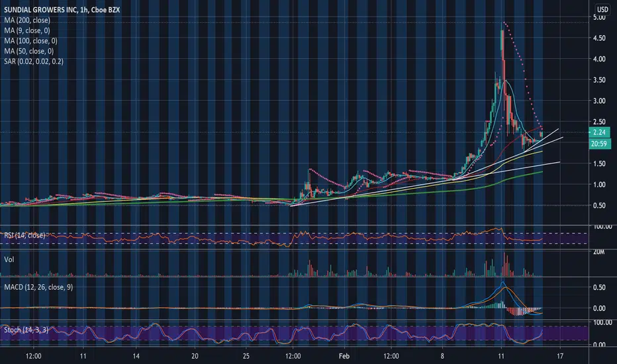Select the Vol pane label
The height and width of the screenshot is (364, 617).
(x=9, y=259)
